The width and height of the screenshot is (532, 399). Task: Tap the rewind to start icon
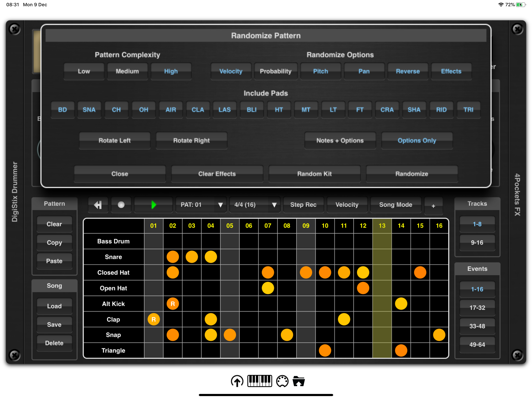[x=98, y=205]
